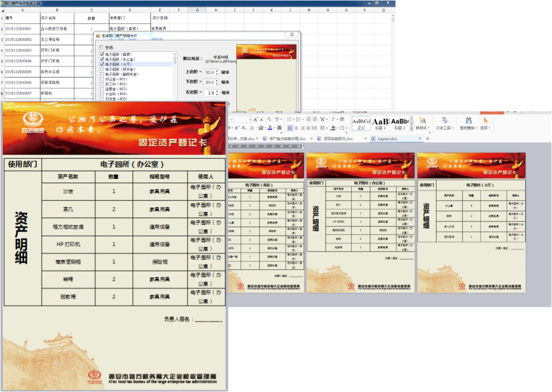
Task: Click the 上边距 top margin input field
Action: (210, 72)
